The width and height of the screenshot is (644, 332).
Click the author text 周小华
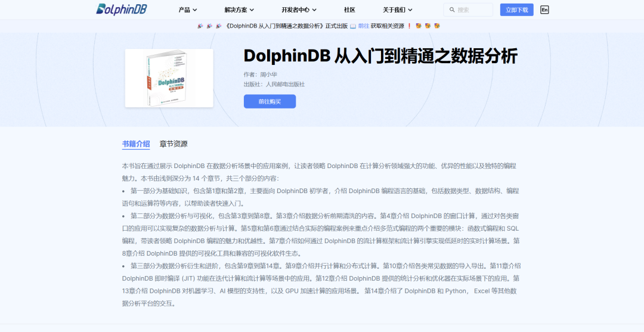point(268,75)
